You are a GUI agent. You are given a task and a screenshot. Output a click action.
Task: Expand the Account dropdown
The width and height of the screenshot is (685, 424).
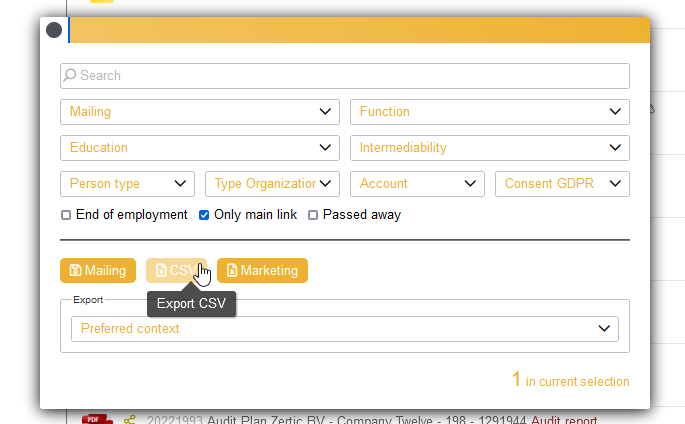[x=417, y=184]
